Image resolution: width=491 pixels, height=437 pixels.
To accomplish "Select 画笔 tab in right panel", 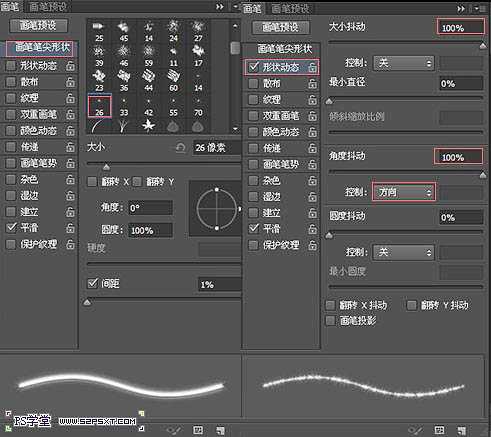I will (x=252, y=9).
